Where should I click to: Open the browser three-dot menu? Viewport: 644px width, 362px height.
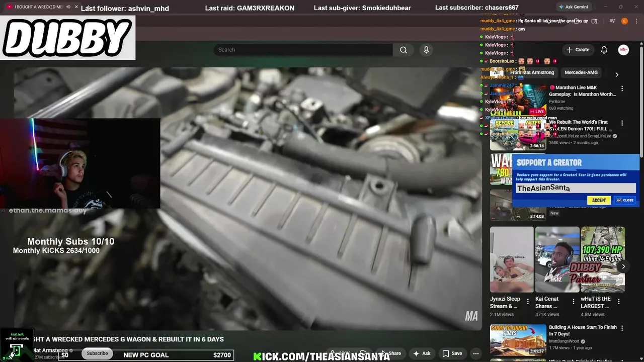(x=635, y=21)
